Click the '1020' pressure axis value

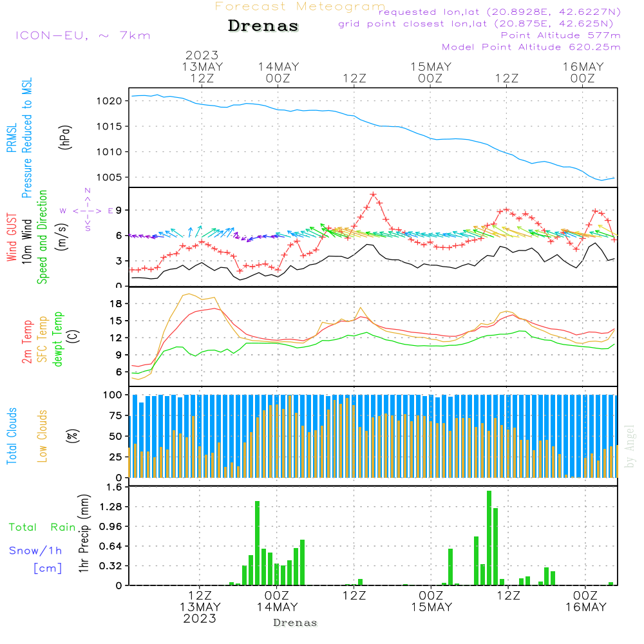click(x=109, y=101)
